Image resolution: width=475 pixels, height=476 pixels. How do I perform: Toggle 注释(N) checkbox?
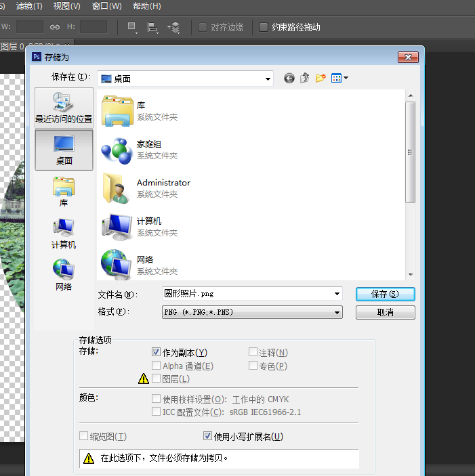[x=253, y=352]
